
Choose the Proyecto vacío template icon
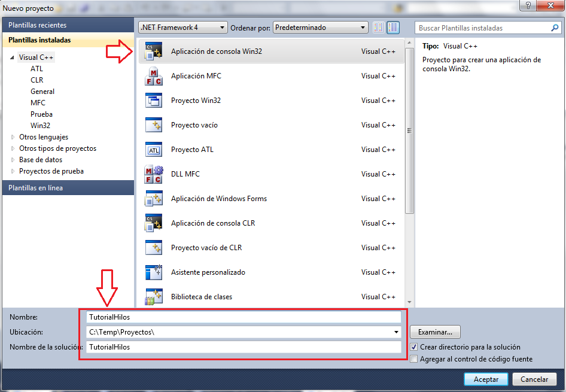pyautogui.click(x=153, y=125)
